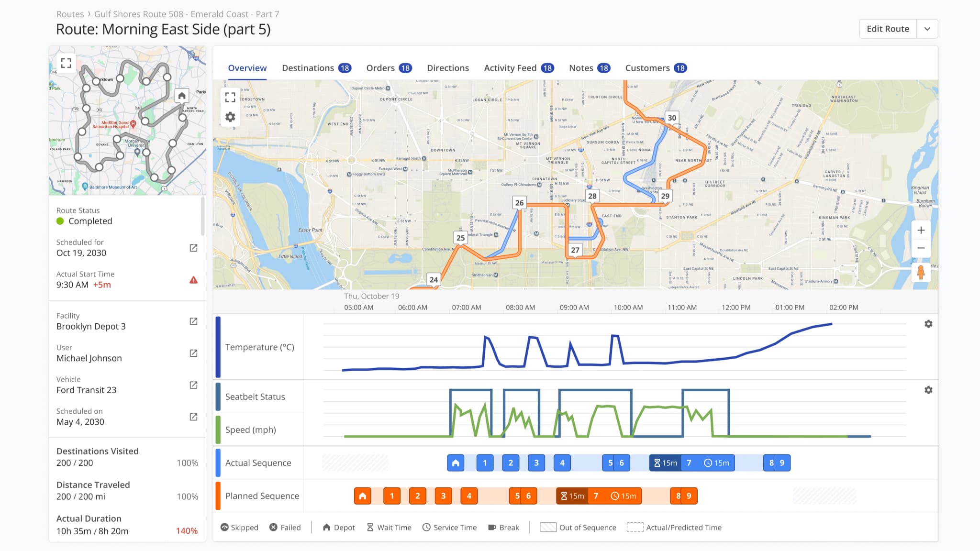
Task: Open Temperature chart settings gear
Action: (x=928, y=324)
